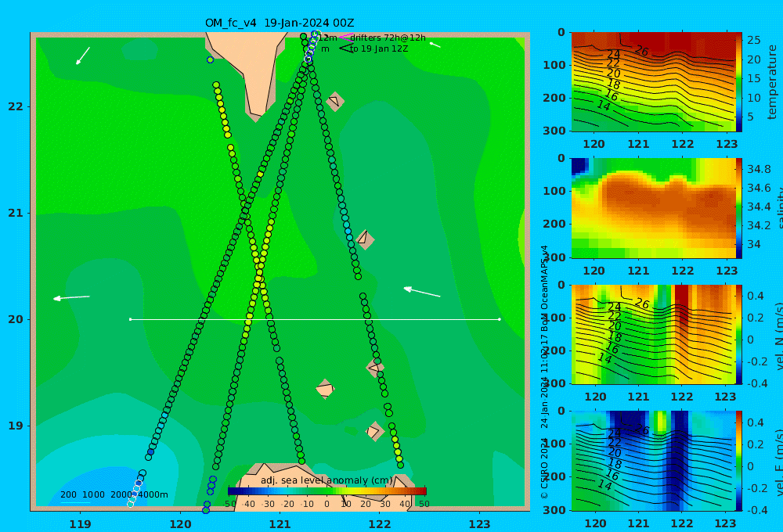The image size is (783, 532).
Task: Click the blue open circle near 22.4N 120.3E
Action: tap(210, 60)
